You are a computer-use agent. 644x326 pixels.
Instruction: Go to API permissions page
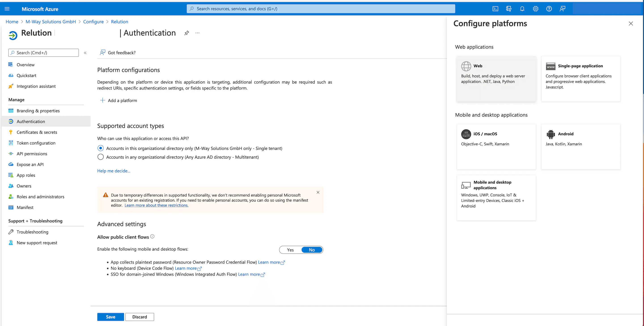[x=32, y=154]
